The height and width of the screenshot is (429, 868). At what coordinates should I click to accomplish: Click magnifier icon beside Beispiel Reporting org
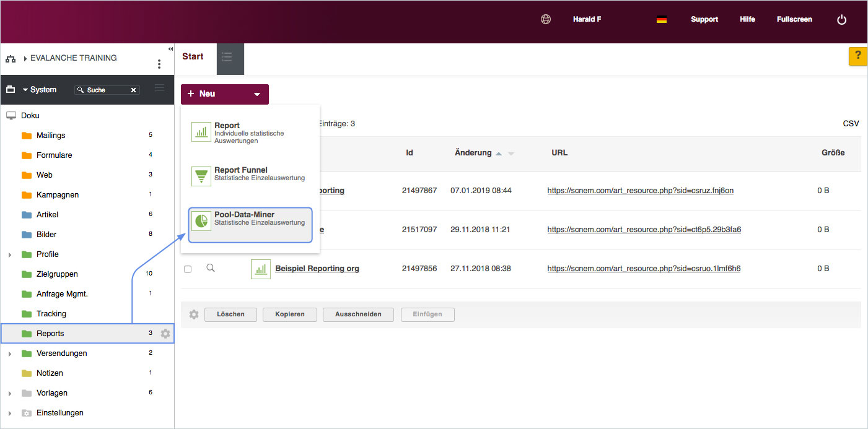coord(211,268)
